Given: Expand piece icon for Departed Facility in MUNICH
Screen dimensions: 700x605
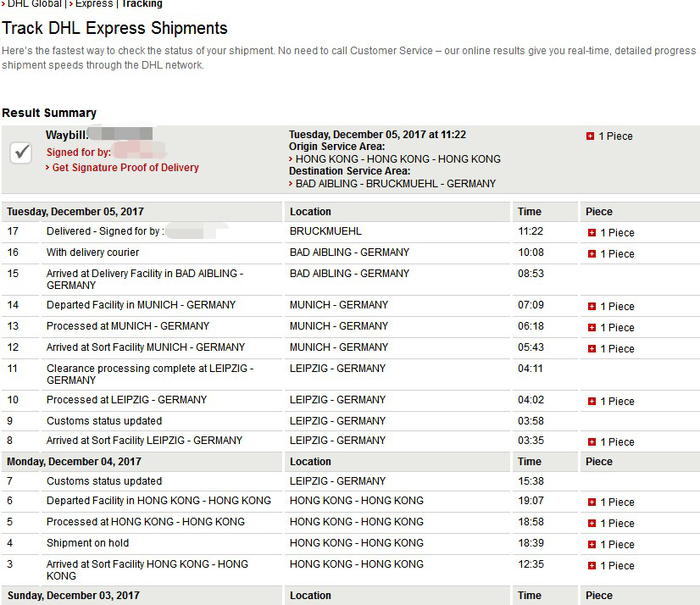Looking at the screenshot, I should click(592, 306).
